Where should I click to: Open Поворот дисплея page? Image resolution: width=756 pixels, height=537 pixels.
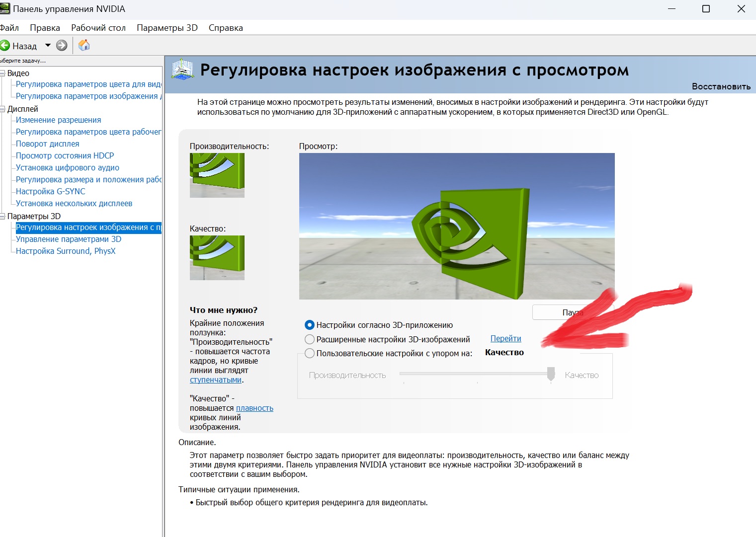[47, 144]
